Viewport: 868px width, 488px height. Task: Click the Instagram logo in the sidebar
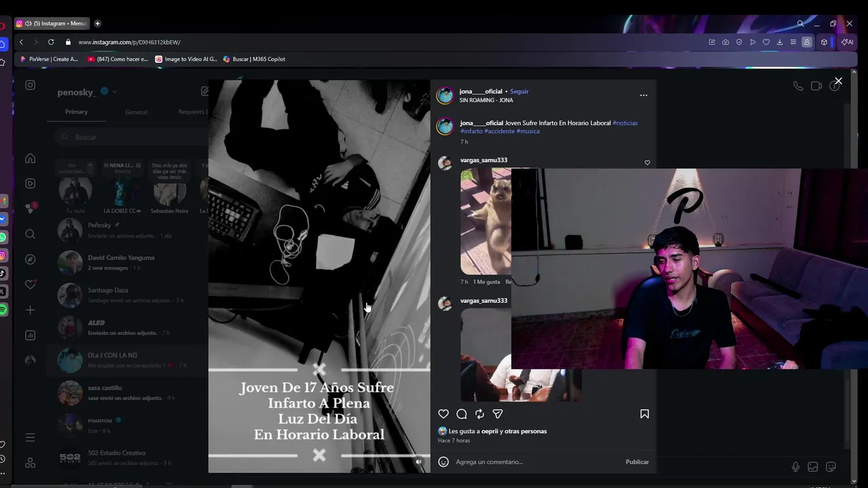(31, 85)
